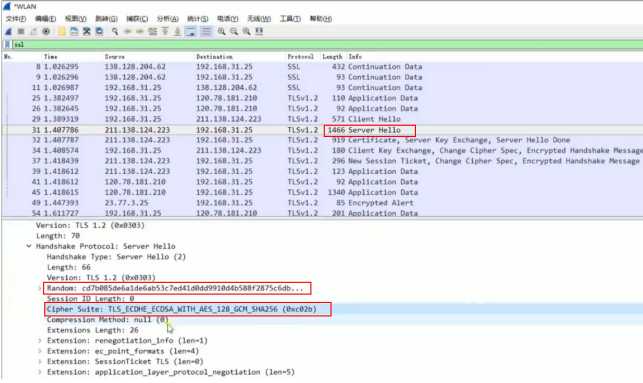643x383 pixels.
Task: Zoom in on packet text
Action: coord(221,32)
